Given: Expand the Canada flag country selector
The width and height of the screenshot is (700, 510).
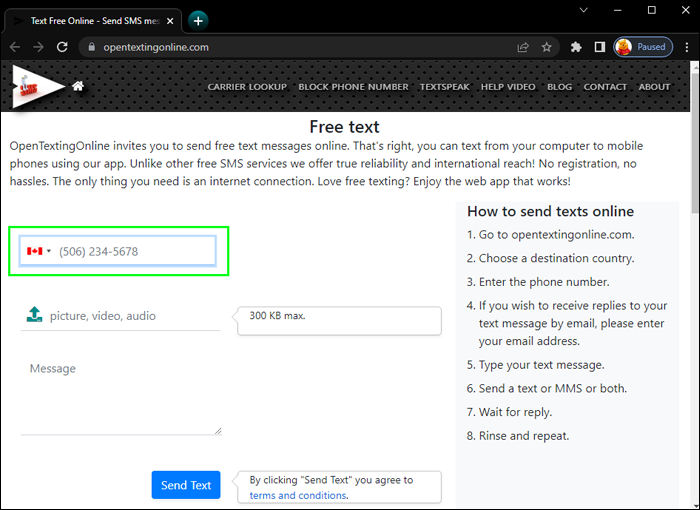Looking at the screenshot, I should coord(39,251).
